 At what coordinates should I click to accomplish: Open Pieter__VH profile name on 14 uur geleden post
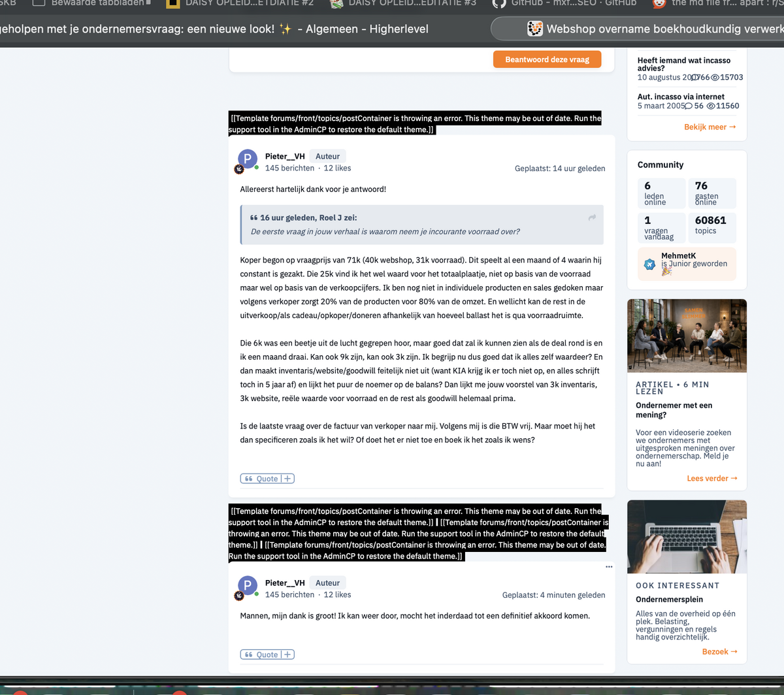285,156
